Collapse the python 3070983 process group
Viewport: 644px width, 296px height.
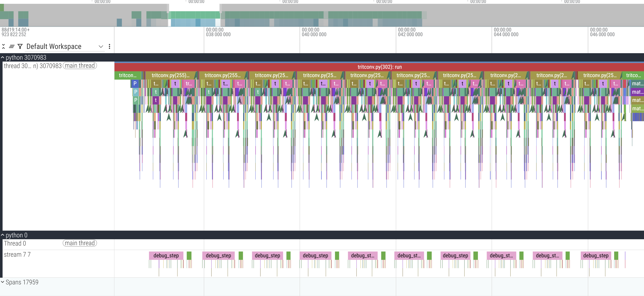click(3, 58)
